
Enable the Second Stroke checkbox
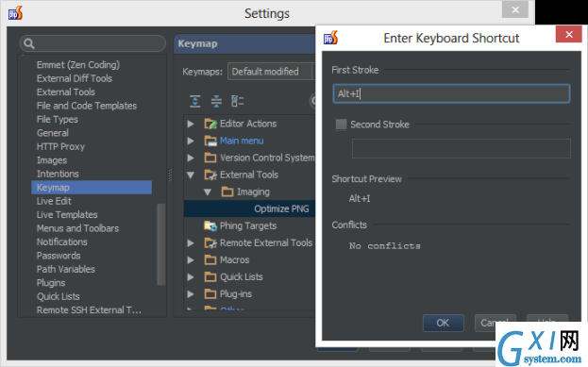(341, 125)
